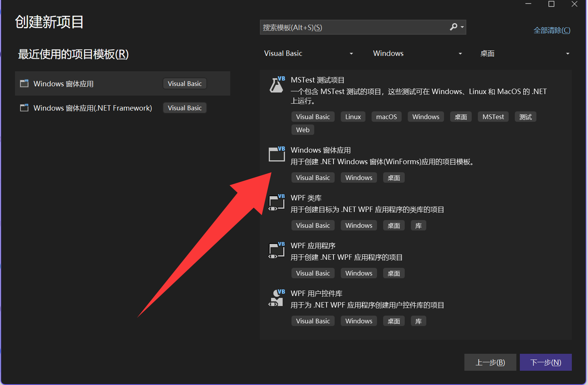Click 库 tag under WPF 用户控件库
Image resolution: width=588 pixels, height=385 pixels.
tap(419, 321)
